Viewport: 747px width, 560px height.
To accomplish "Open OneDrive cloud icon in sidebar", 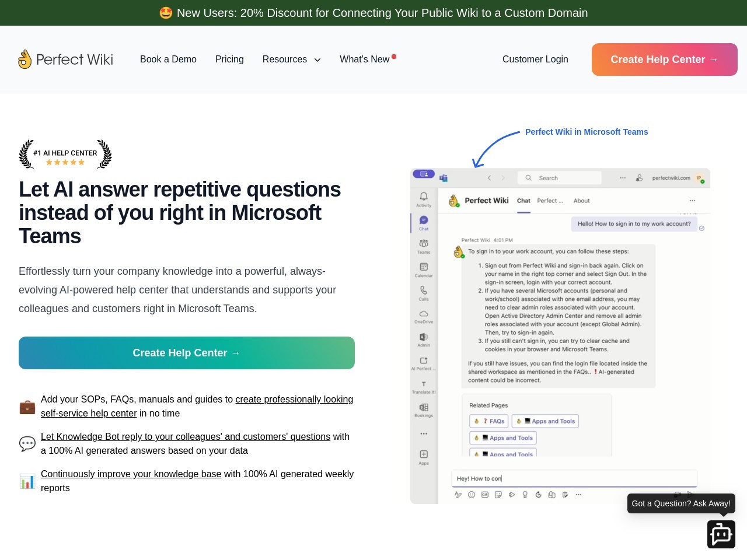I will coord(424,313).
